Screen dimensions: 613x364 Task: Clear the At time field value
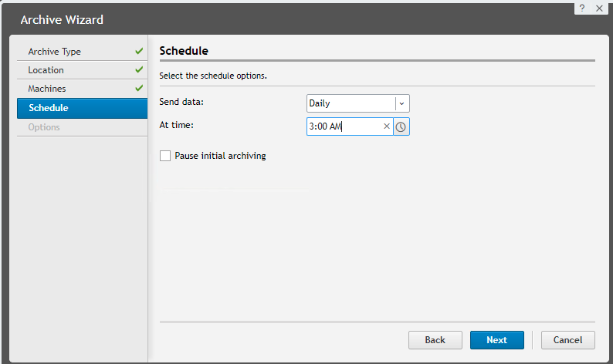tap(386, 126)
